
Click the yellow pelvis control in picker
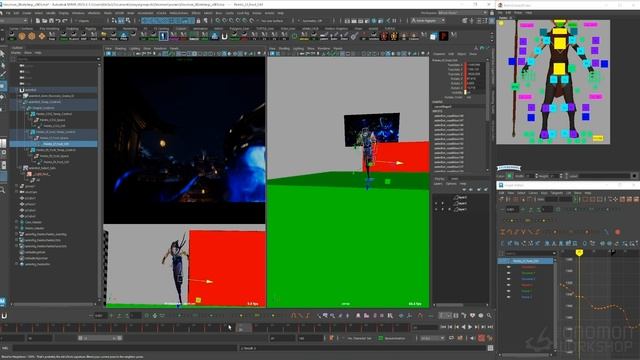[559, 68]
